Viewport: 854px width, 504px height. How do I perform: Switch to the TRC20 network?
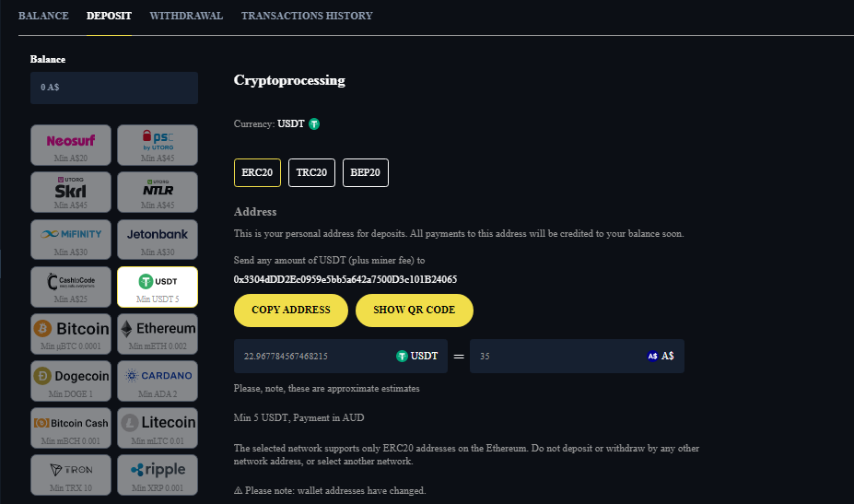pyautogui.click(x=311, y=172)
